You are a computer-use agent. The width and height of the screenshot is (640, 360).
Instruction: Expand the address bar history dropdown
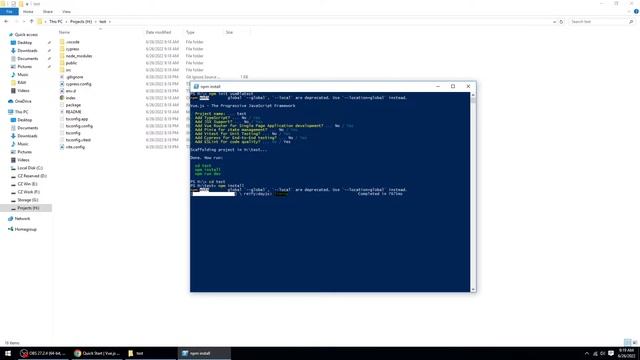coord(554,22)
